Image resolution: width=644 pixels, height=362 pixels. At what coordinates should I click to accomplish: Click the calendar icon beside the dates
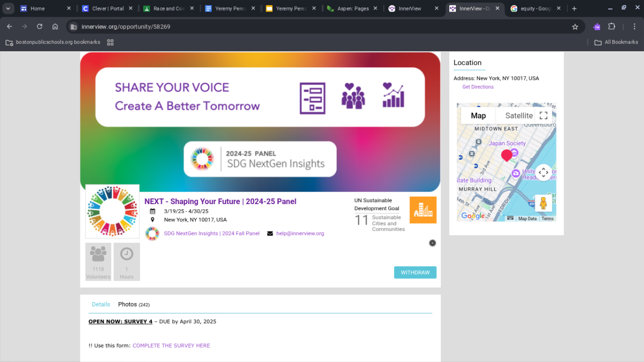(x=152, y=211)
